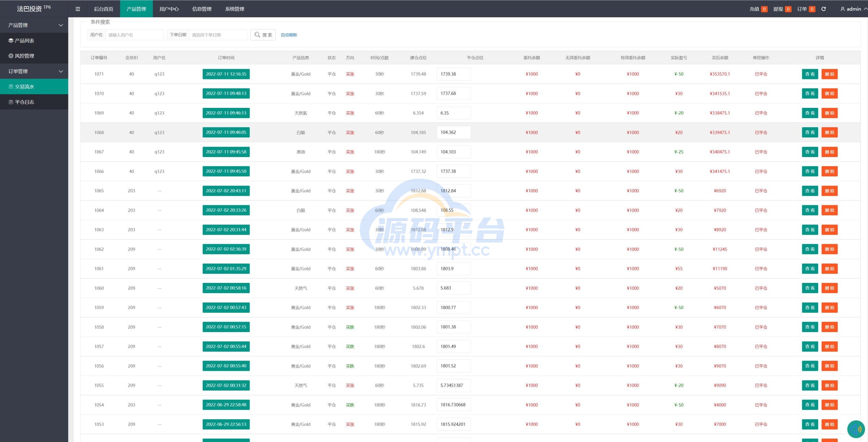Focus the 用户名 input field
The width and height of the screenshot is (868, 442).
[x=134, y=35]
